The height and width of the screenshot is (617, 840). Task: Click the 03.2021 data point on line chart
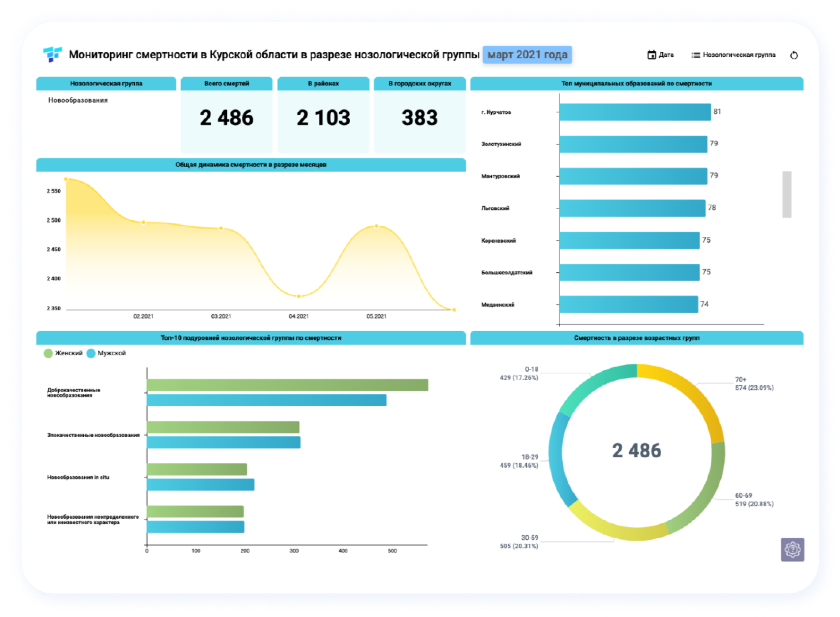[221, 228]
